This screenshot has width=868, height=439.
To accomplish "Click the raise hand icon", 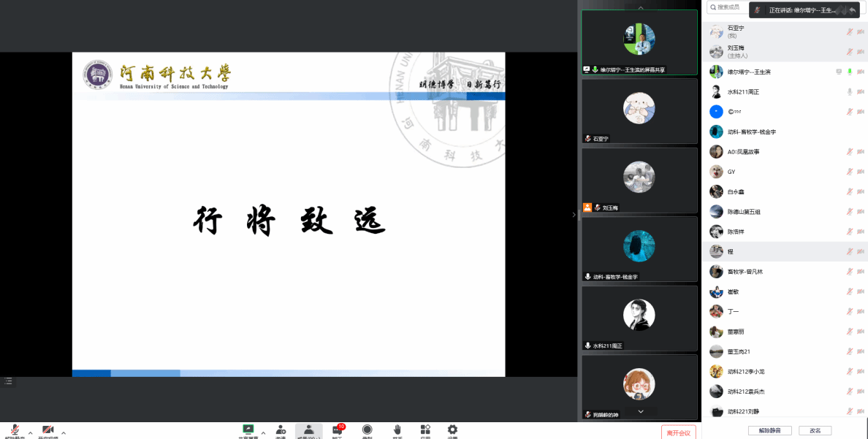I will click(x=397, y=430).
